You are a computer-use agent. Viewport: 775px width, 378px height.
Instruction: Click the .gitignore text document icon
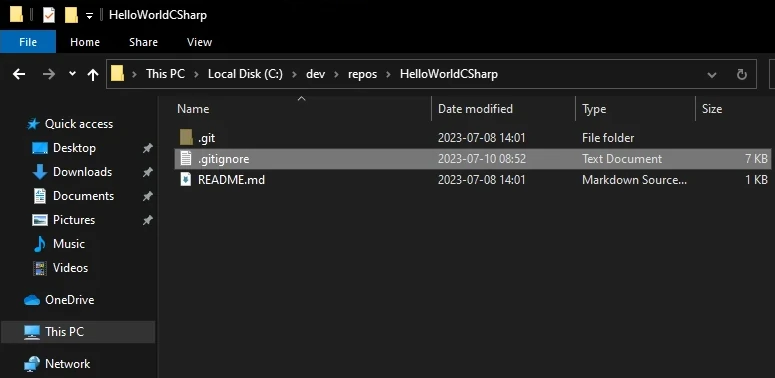pyautogui.click(x=186, y=159)
